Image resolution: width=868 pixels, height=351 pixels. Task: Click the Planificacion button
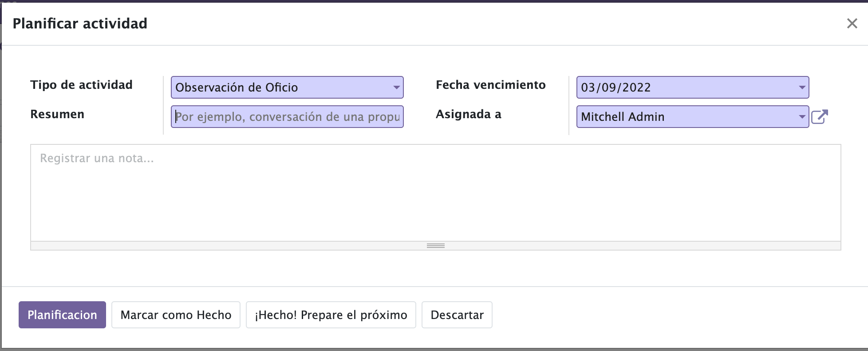62,315
